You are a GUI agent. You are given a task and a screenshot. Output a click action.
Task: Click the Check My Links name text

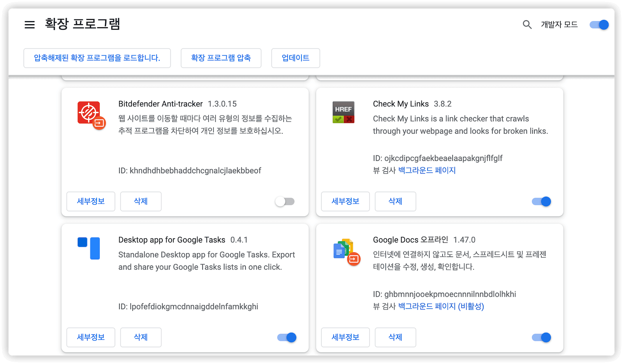pos(401,104)
